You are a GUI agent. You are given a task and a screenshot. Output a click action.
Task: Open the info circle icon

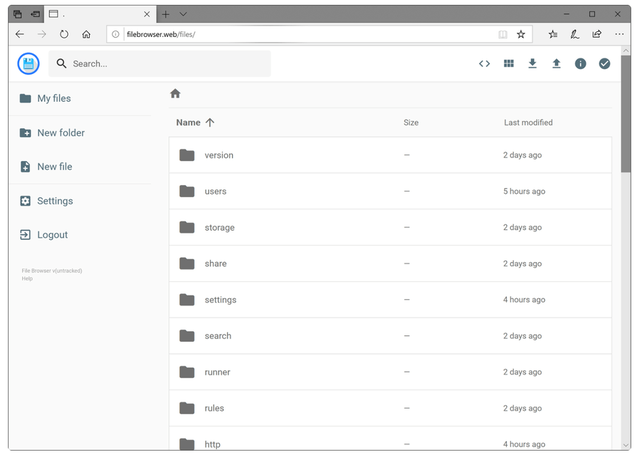(580, 64)
